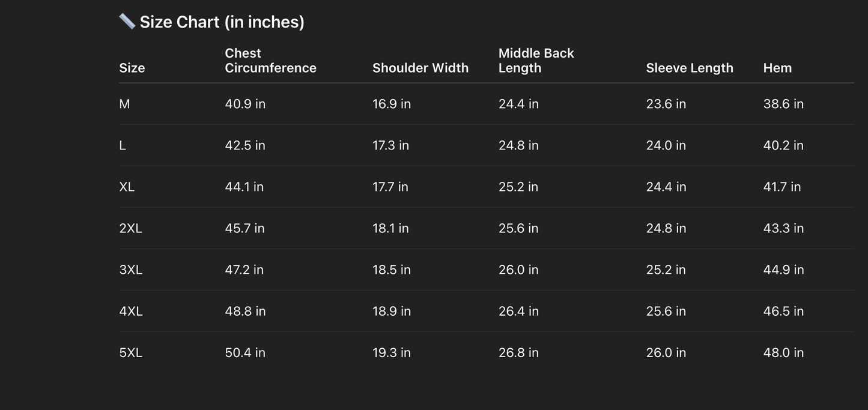Click the Hem column header
The height and width of the screenshot is (410, 868).
click(777, 68)
